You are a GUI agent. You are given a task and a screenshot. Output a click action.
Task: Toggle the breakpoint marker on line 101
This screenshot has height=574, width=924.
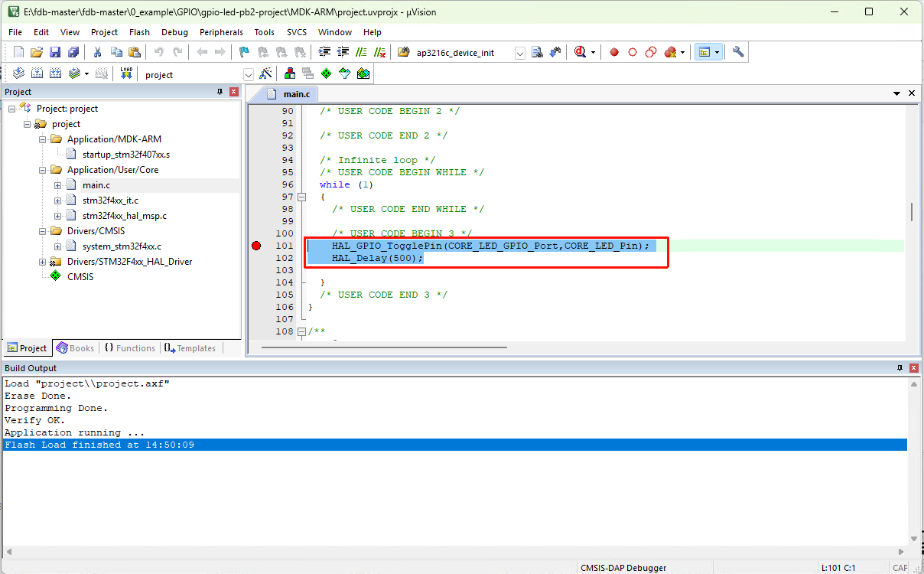pyautogui.click(x=256, y=246)
